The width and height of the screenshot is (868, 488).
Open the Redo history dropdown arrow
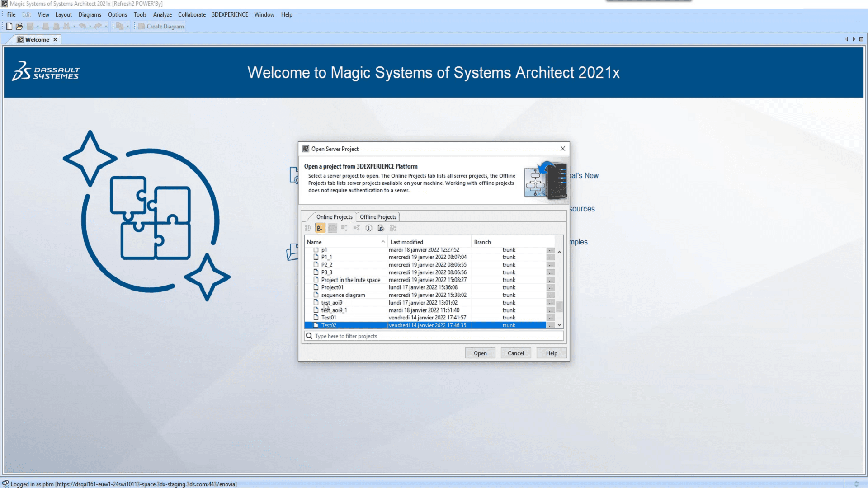(x=106, y=27)
